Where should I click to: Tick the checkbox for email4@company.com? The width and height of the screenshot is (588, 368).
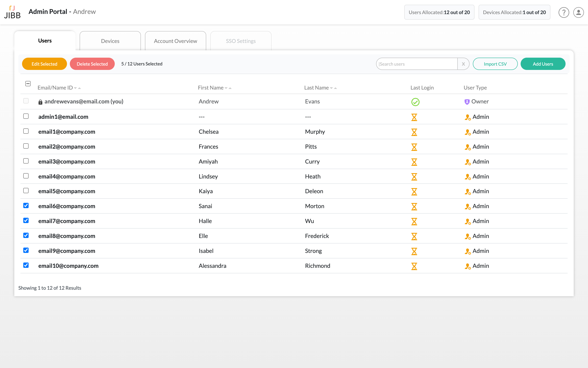26,176
